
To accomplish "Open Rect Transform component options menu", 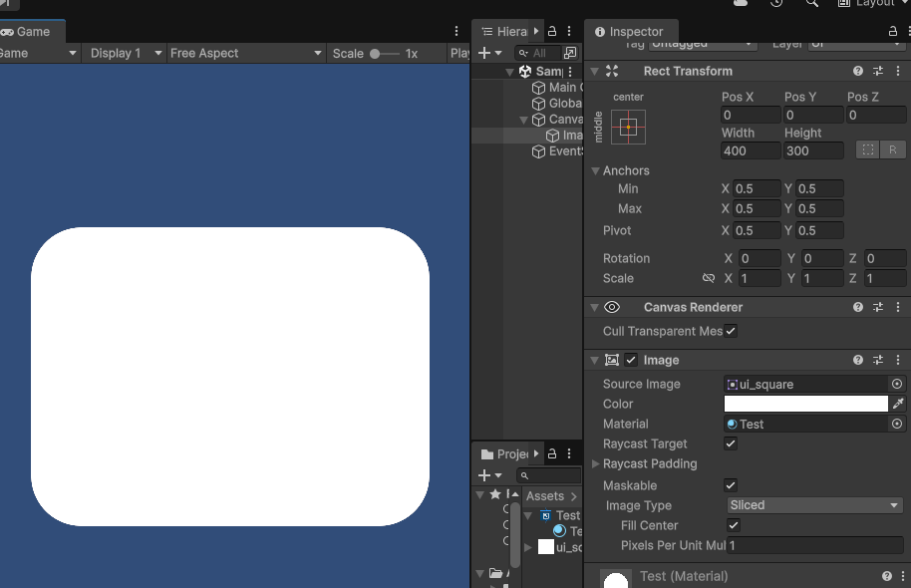I will click(898, 71).
